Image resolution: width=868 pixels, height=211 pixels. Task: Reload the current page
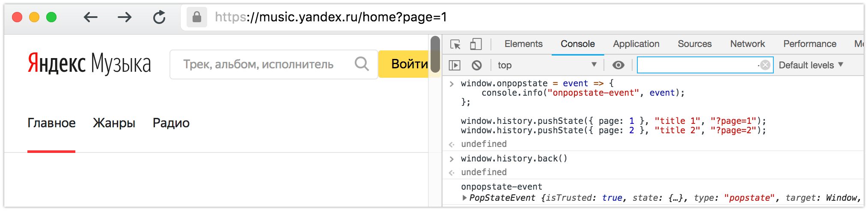click(159, 17)
